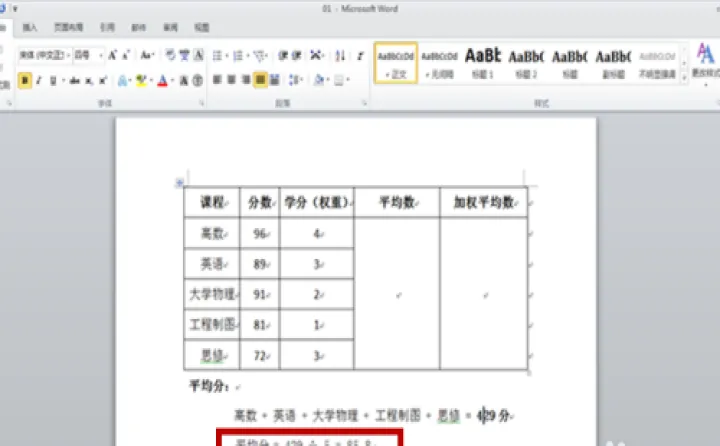Expand the paragraph shading color arrow
720x446 pixels.
coord(328,80)
